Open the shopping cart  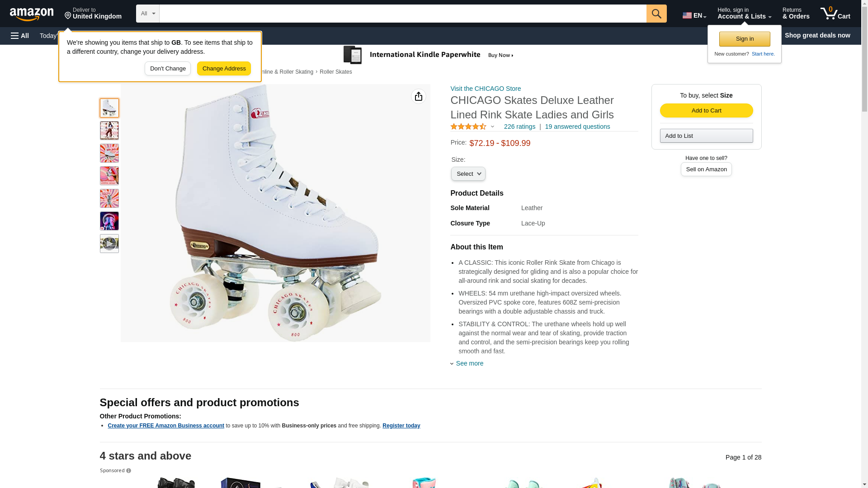(x=835, y=14)
